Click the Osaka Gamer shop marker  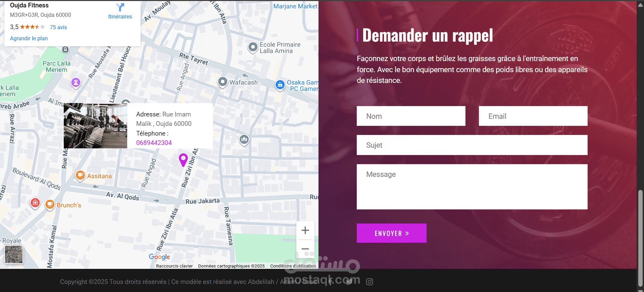280,85
